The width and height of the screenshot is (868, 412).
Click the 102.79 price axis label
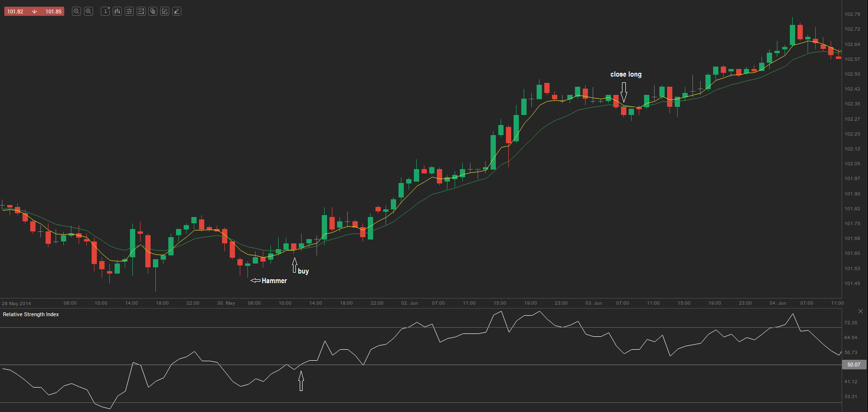852,14
